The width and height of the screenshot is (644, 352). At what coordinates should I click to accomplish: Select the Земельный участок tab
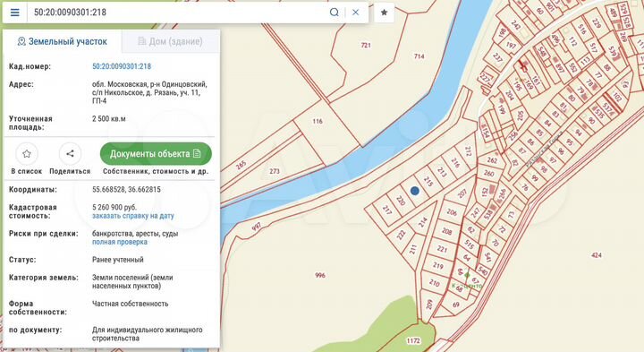pos(62,41)
